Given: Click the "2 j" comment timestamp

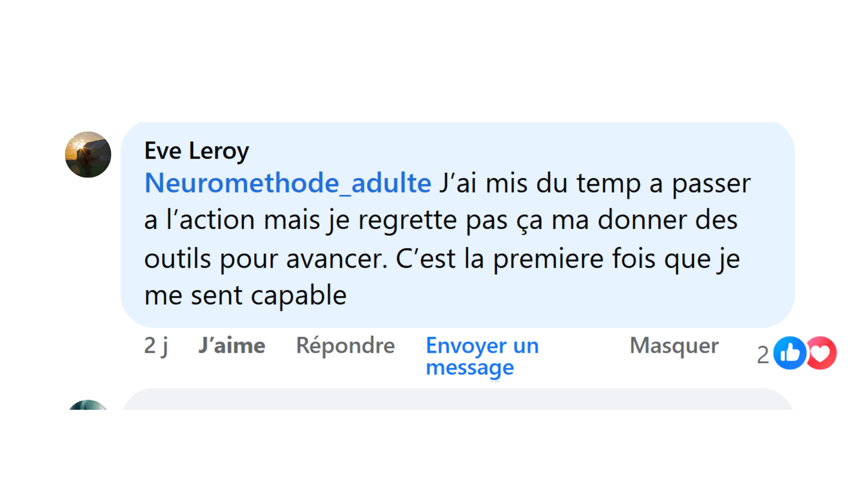Looking at the screenshot, I should click(x=156, y=346).
